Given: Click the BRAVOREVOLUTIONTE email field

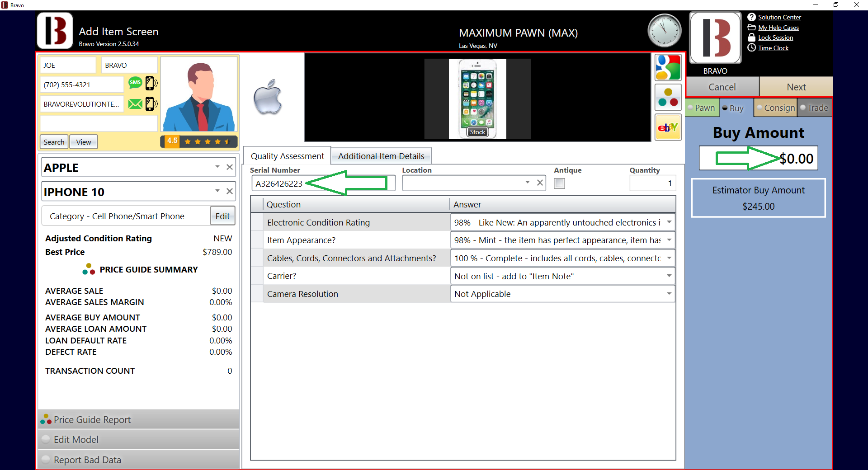Looking at the screenshot, I should [x=82, y=104].
